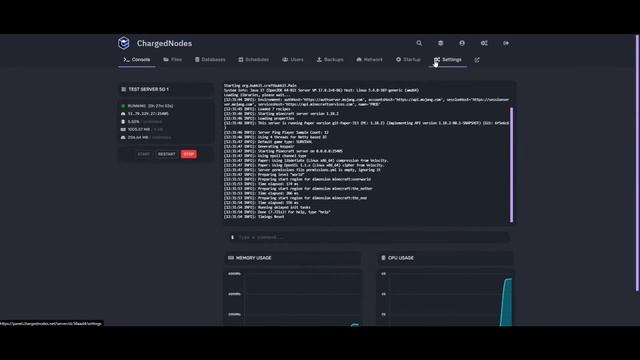Switch to the Backups tab
640x360 pixels.
tap(330, 60)
